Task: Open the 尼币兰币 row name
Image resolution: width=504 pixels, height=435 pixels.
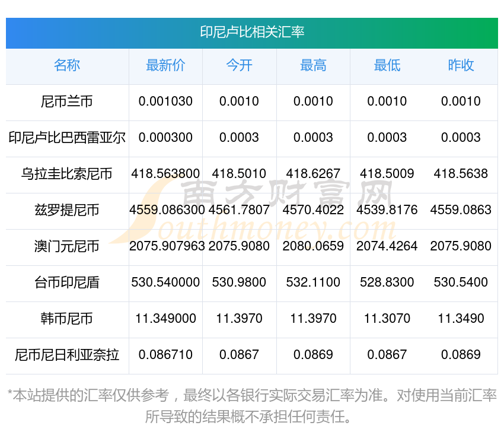Action: click(x=67, y=101)
